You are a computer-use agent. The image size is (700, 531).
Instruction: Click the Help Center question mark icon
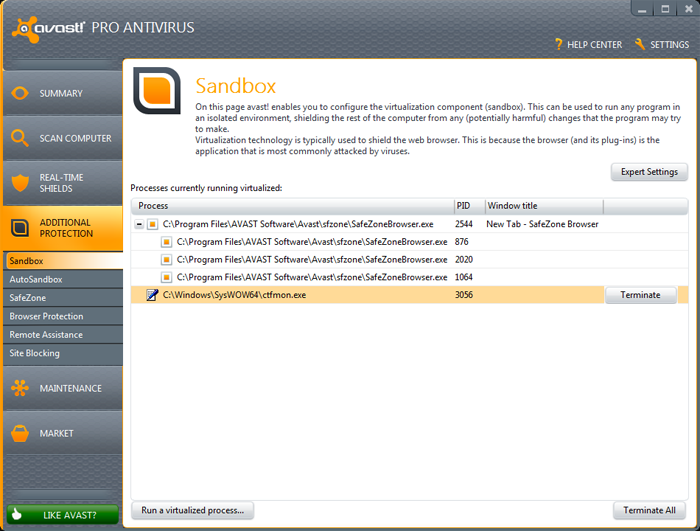coord(558,44)
